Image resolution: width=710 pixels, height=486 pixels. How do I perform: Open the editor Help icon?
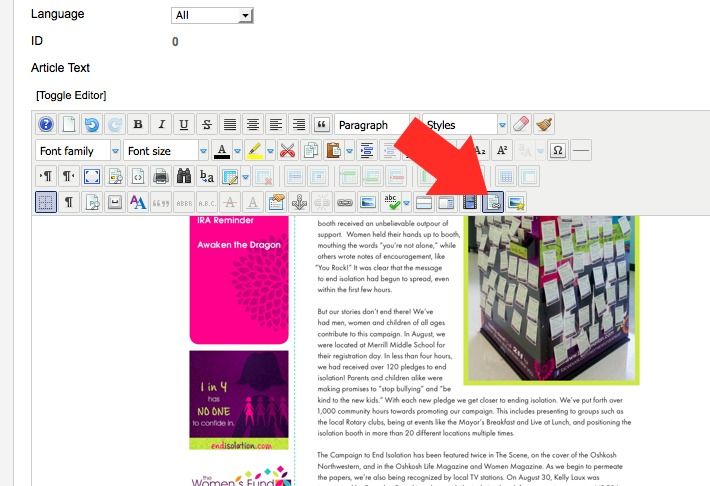(x=46, y=125)
